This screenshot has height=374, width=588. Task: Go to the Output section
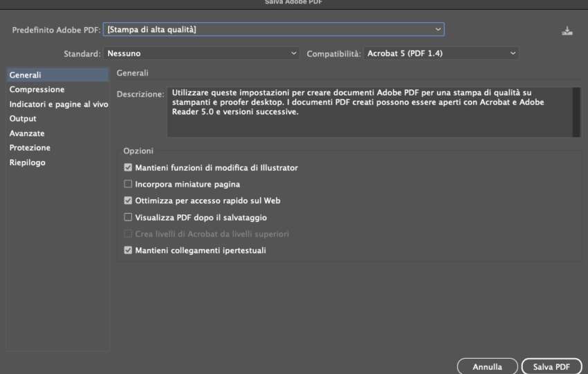23,119
